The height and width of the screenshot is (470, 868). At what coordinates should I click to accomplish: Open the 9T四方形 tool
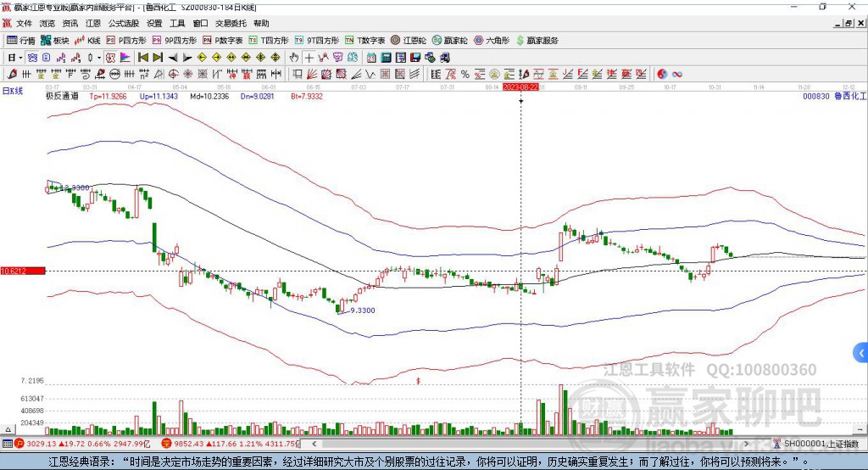pyautogui.click(x=317, y=41)
